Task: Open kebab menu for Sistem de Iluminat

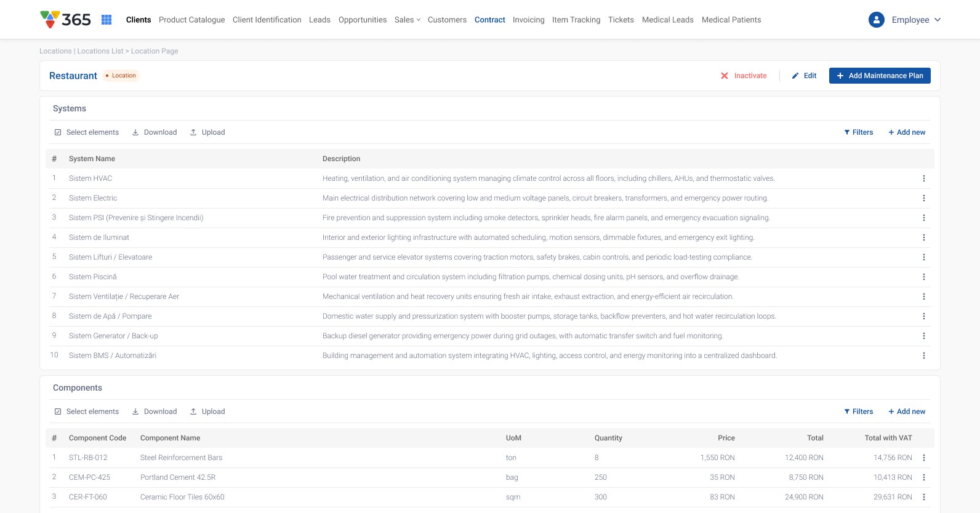Action: point(924,237)
